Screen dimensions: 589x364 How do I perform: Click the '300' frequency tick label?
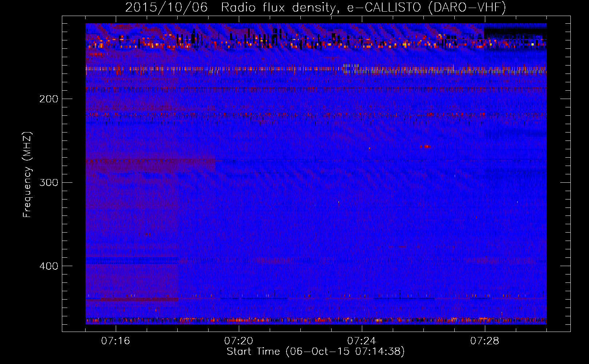click(49, 182)
